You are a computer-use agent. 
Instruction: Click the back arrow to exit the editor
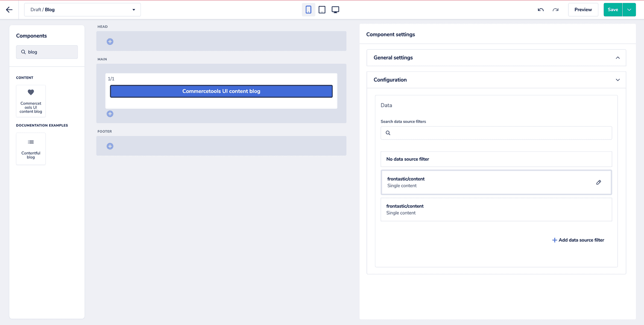coord(9,9)
